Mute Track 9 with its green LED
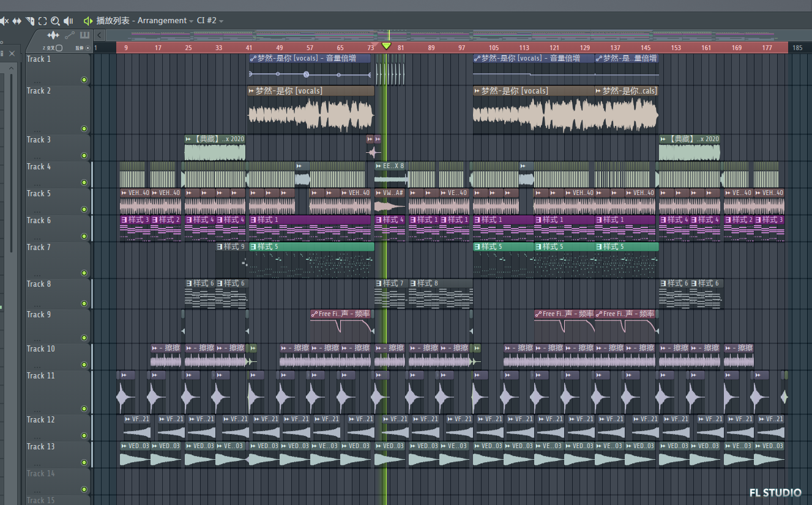 pyautogui.click(x=84, y=338)
